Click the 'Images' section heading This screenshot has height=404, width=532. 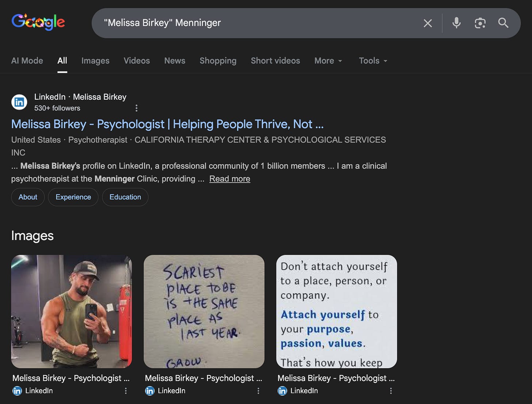coord(33,236)
